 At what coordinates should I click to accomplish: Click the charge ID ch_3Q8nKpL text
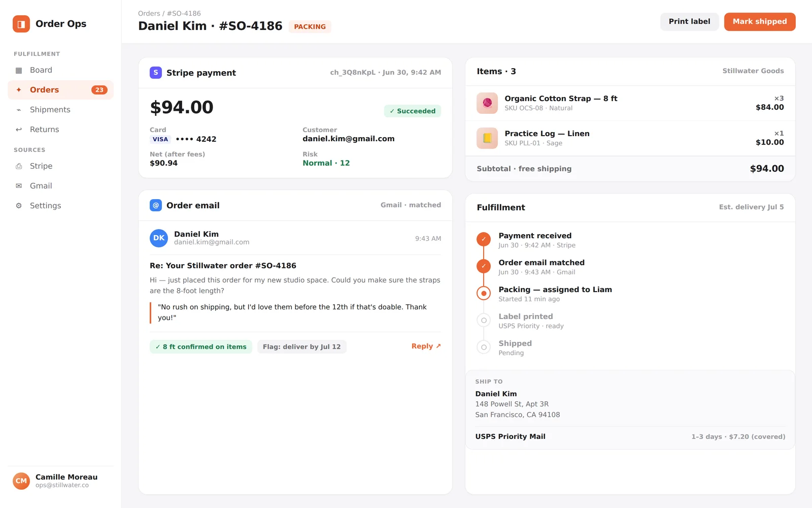[x=353, y=73]
